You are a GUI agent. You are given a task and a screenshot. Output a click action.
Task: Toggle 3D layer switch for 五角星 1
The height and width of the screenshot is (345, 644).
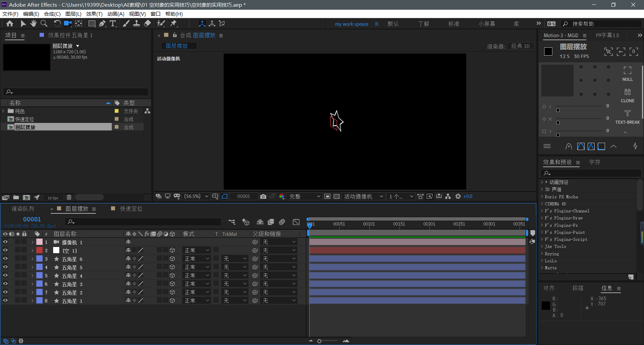tap(172, 300)
